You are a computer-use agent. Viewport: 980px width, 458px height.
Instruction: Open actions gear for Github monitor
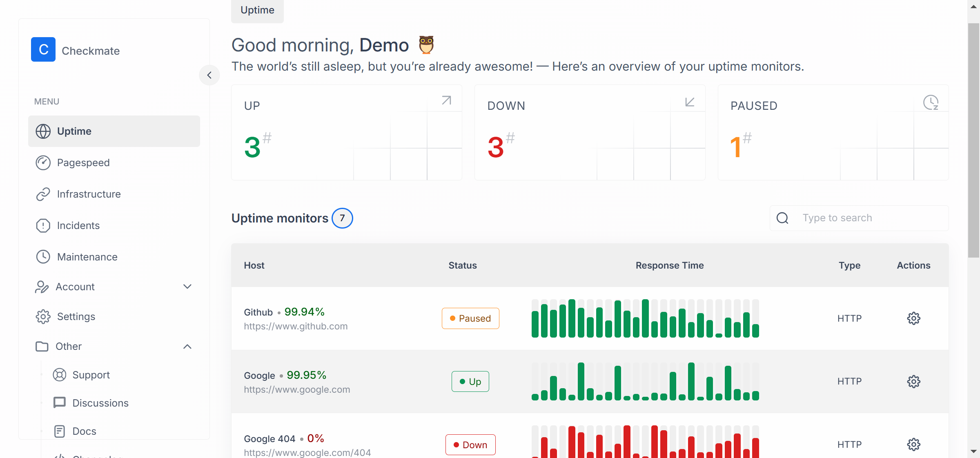(914, 318)
